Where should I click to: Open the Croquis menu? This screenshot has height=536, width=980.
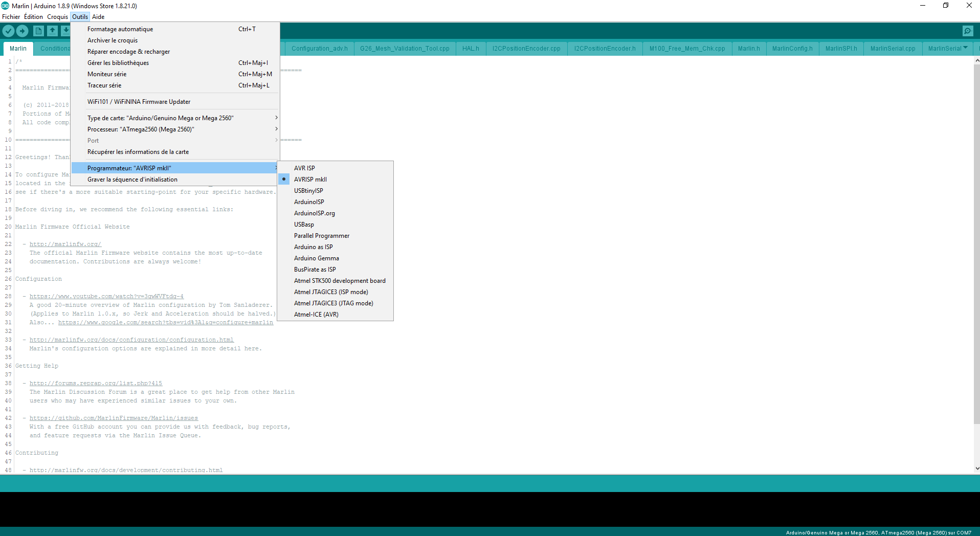pos(57,17)
